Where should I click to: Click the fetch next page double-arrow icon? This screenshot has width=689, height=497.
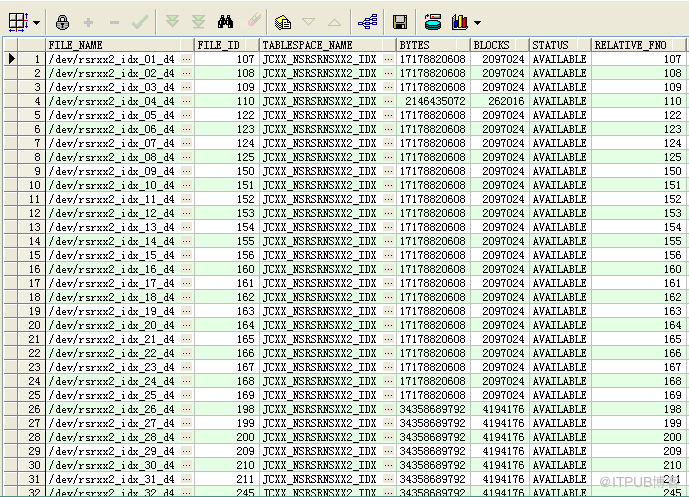click(x=172, y=21)
